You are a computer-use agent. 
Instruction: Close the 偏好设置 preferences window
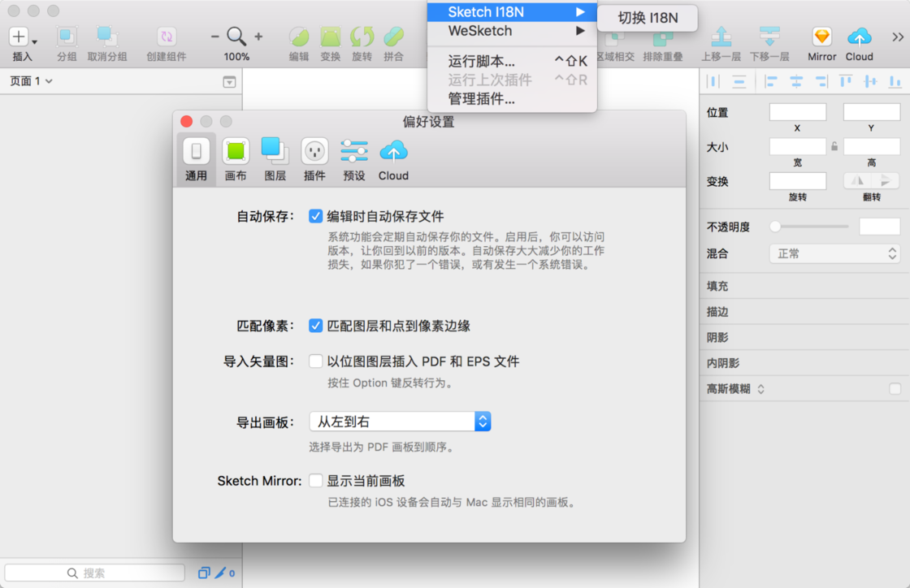click(186, 121)
